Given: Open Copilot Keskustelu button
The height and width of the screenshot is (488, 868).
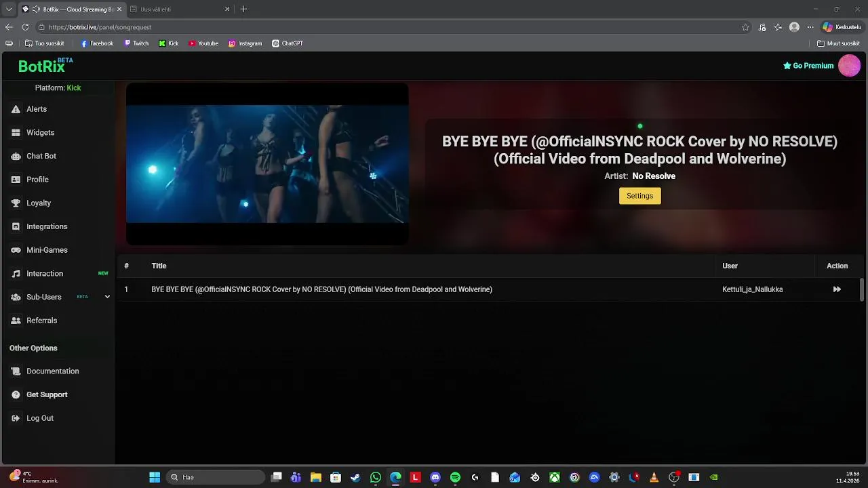Looking at the screenshot, I should point(842,27).
